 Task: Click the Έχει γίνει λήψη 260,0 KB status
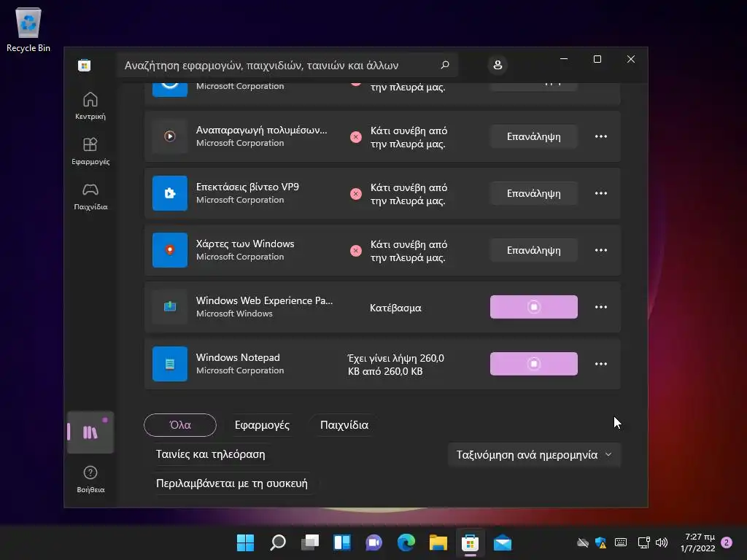click(x=395, y=365)
